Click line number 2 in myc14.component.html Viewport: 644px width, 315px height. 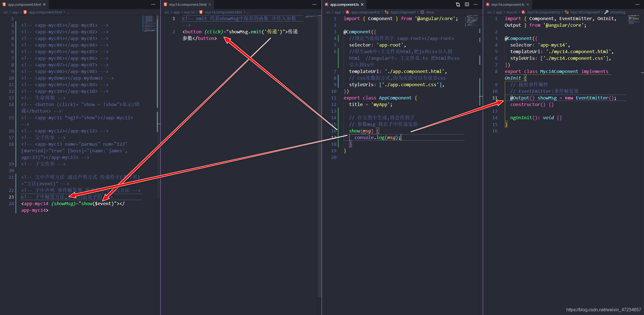point(174,32)
